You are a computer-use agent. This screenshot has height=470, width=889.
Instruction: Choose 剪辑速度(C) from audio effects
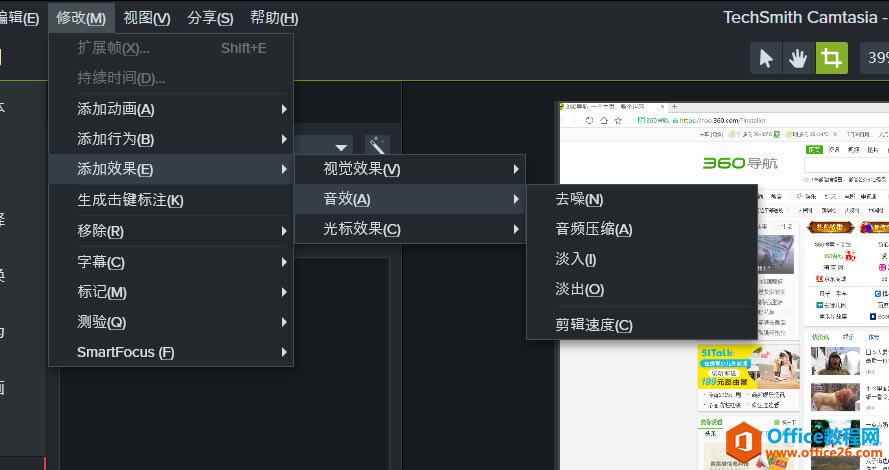pos(642,325)
